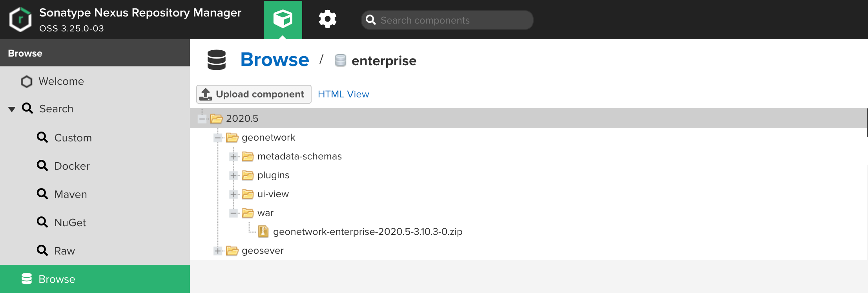Click the geosever folder icon
This screenshot has height=293, width=868.
(232, 251)
